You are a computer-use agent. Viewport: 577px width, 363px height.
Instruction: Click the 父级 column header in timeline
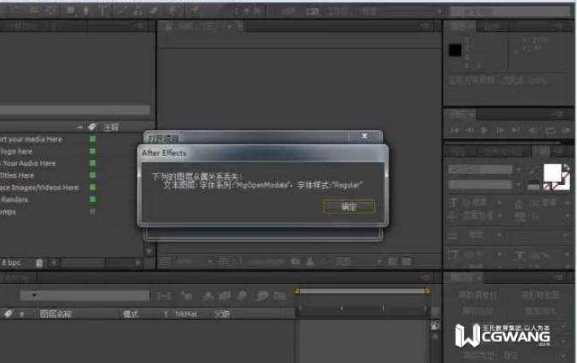coord(222,314)
